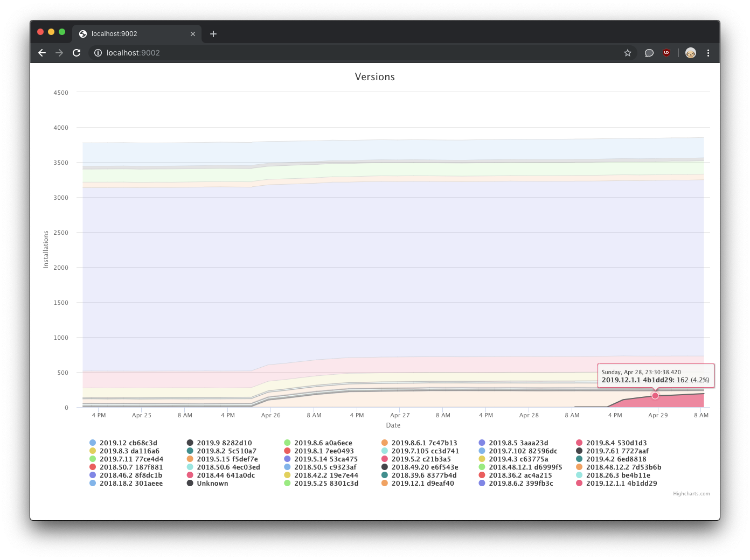The width and height of the screenshot is (750, 560).
Task: Toggle the 2019.12 cb68c3d series
Action: click(x=123, y=443)
